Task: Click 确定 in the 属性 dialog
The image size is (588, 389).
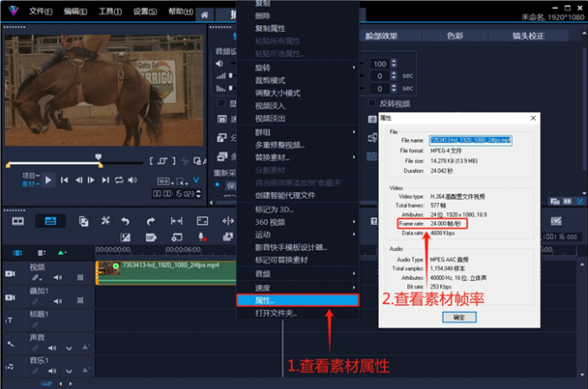Action: coord(459,317)
